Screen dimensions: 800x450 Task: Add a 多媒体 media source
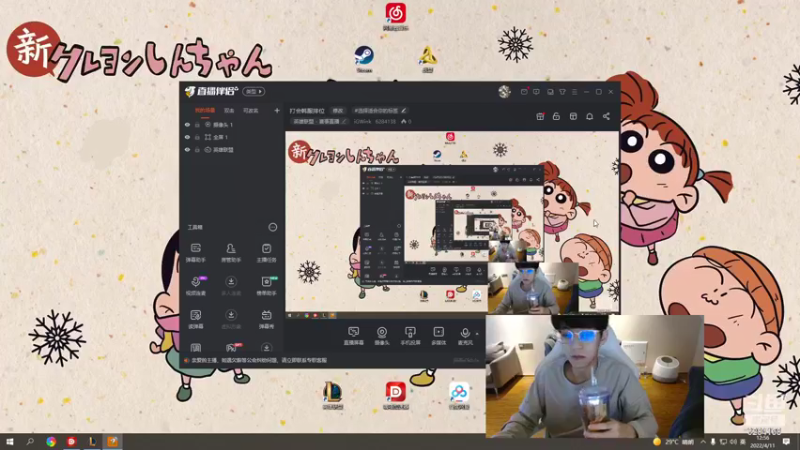pos(439,336)
